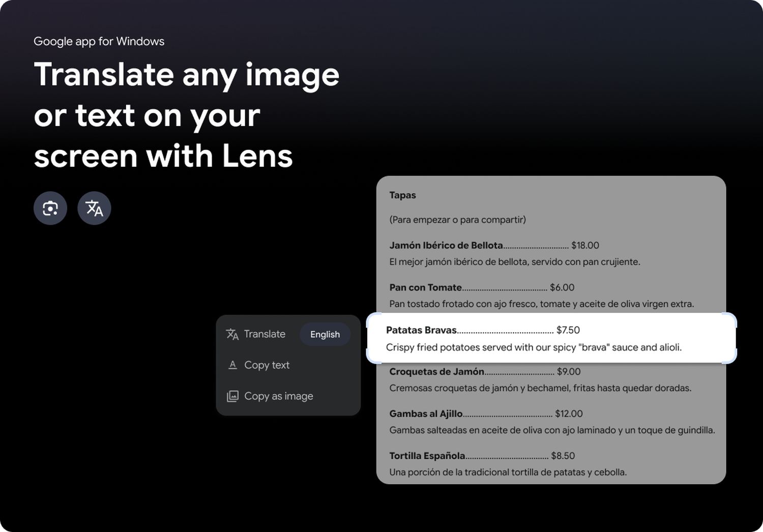Click the underlined A copy text icon
The width and height of the screenshot is (763, 532).
232,365
